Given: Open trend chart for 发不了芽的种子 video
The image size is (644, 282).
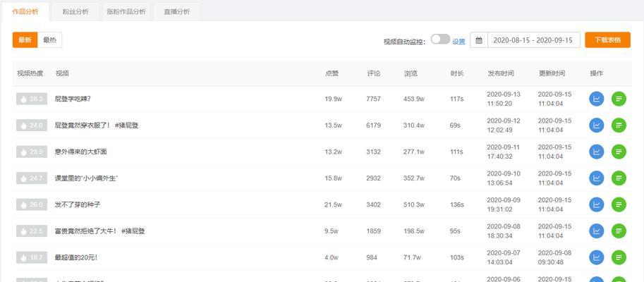Looking at the screenshot, I should 596,204.
